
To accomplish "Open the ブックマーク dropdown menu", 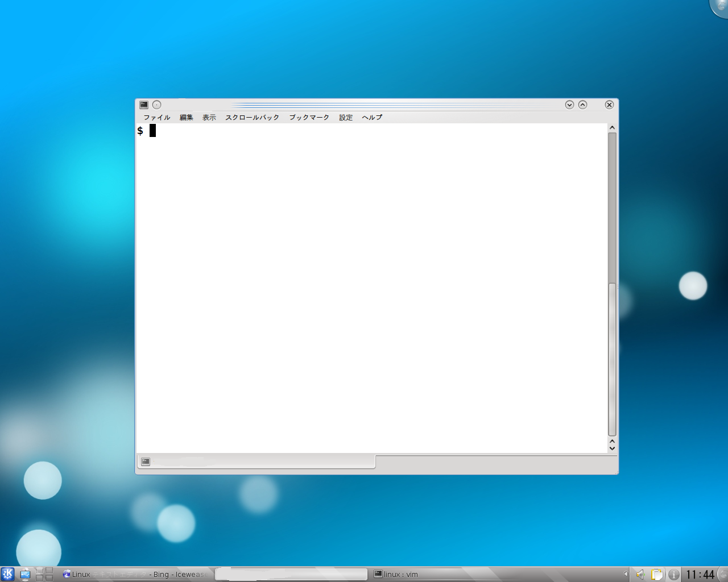I will coord(309,118).
